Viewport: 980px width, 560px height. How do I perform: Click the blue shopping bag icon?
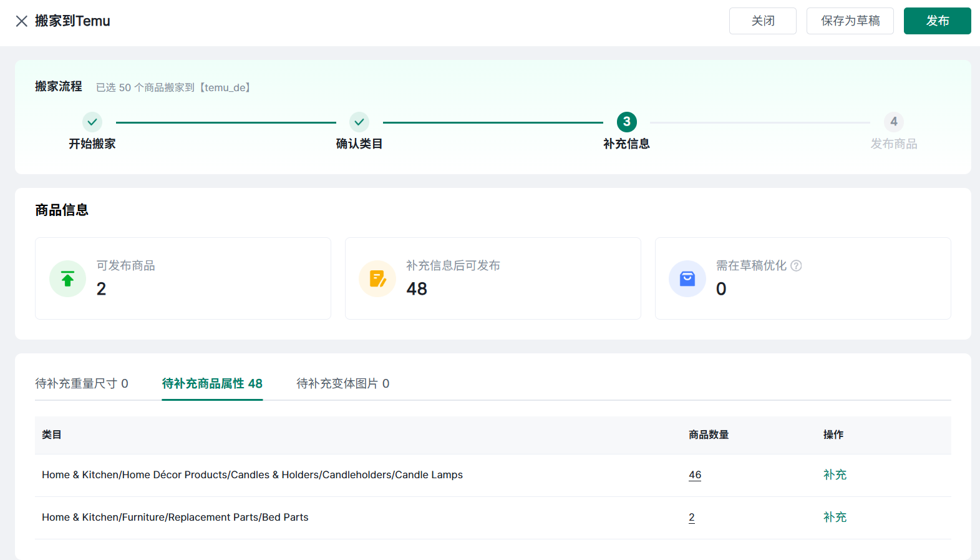pyautogui.click(x=687, y=278)
